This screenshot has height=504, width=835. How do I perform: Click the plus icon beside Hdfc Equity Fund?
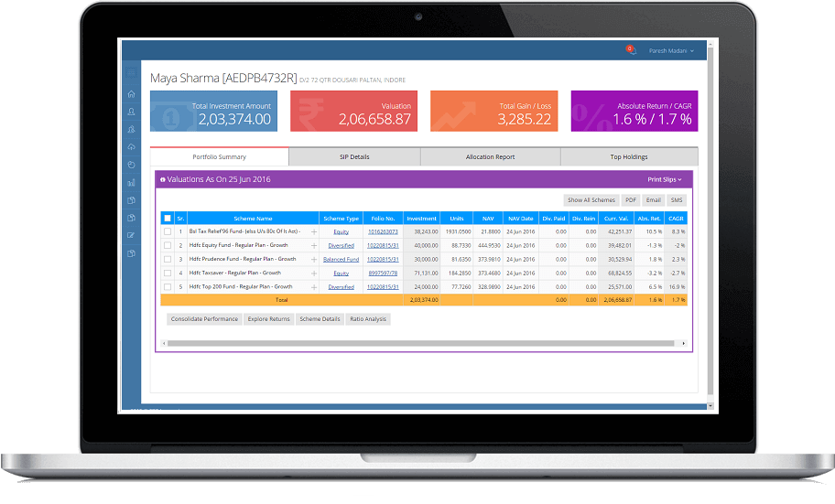point(313,246)
